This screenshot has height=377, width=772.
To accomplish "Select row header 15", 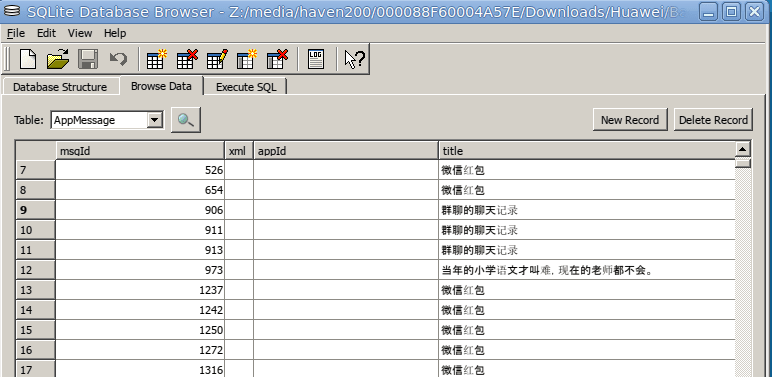I will [35, 330].
